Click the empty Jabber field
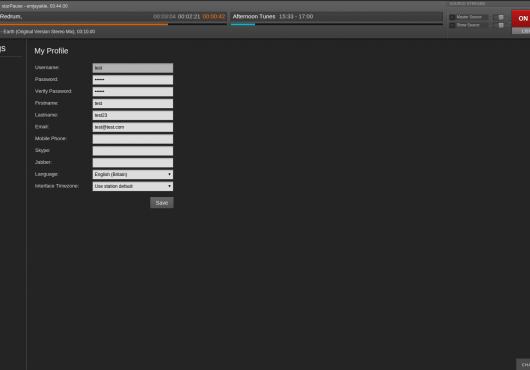This screenshot has height=370, width=530. (133, 163)
